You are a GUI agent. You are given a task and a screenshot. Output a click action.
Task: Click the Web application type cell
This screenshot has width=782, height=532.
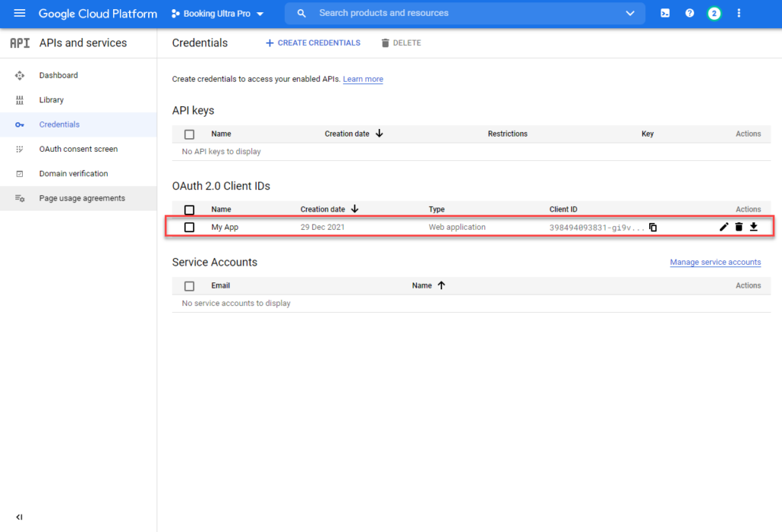(x=457, y=227)
